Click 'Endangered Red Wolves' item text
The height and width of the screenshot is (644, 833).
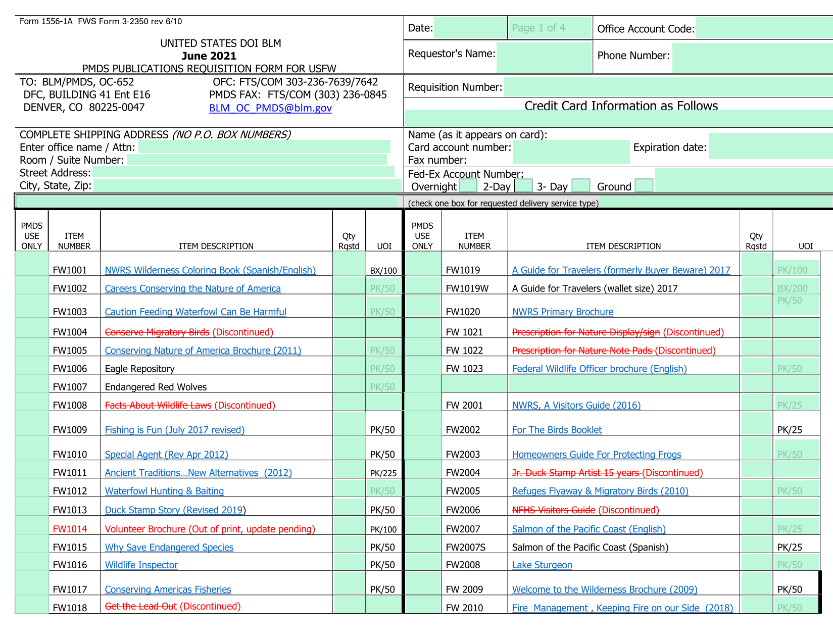[156, 387]
